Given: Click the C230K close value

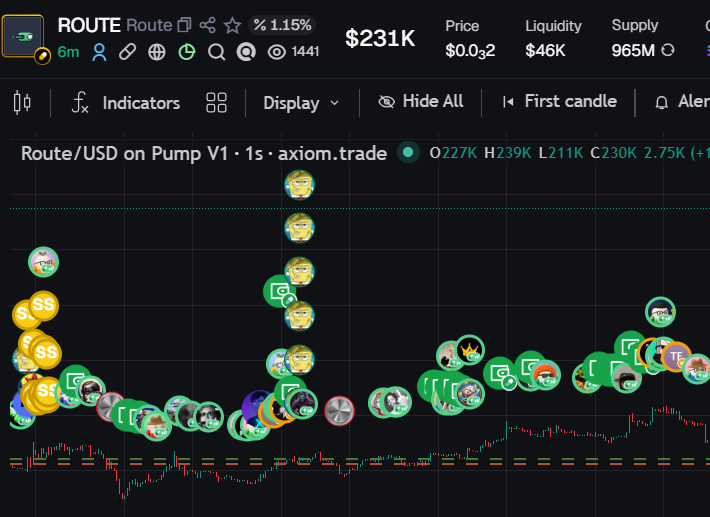Looking at the screenshot, I should pyautogui.click(x=614, y=153).
